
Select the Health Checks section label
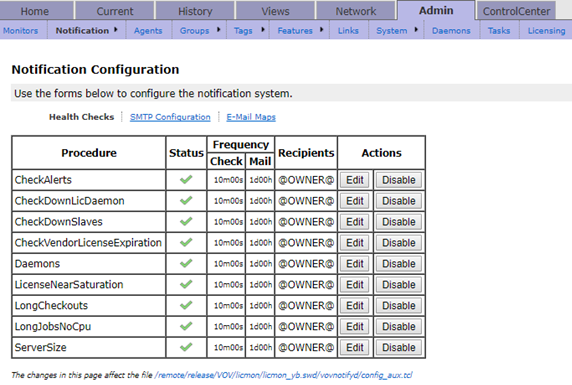81,117
